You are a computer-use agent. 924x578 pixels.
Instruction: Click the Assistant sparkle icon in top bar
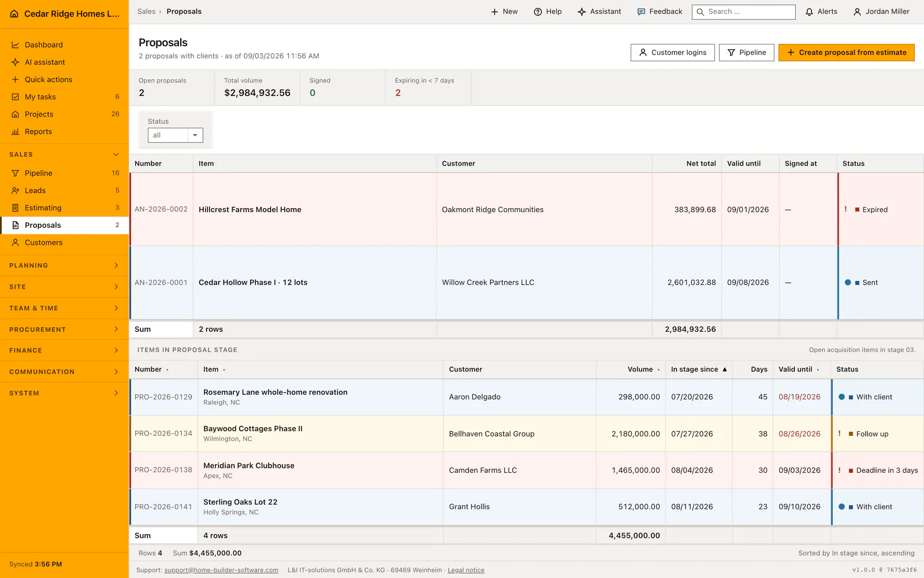582,12
